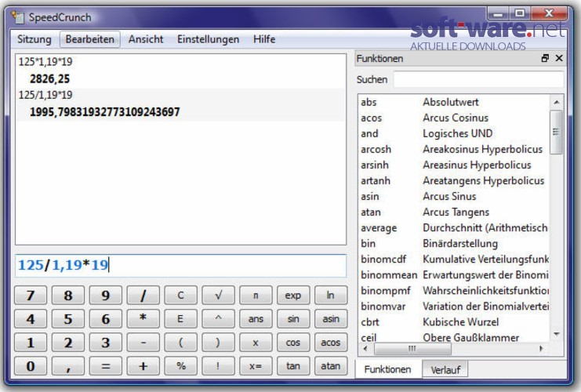Click the divide key
Screen dimensions: 581x392
pos(143,296)
